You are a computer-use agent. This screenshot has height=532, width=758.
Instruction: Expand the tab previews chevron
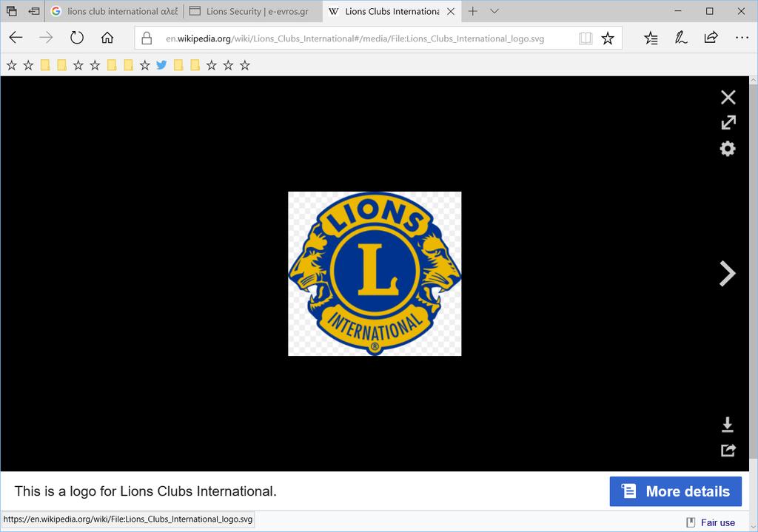tap(494, 11)
